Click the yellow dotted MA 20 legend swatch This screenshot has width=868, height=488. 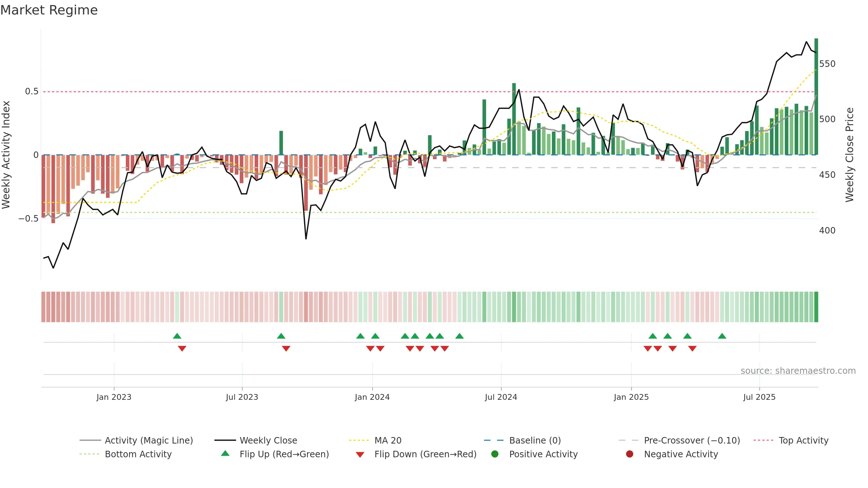[359, 440]
